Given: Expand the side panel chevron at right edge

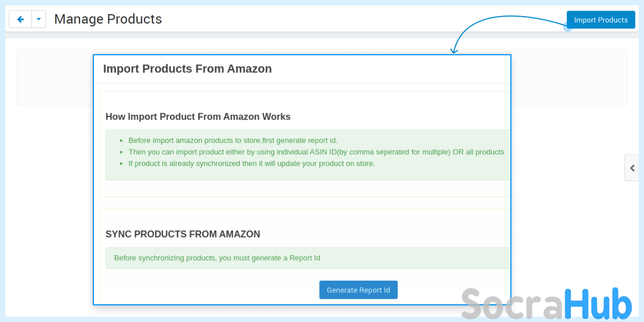Looking at the screenshot, I should [632, 168].
